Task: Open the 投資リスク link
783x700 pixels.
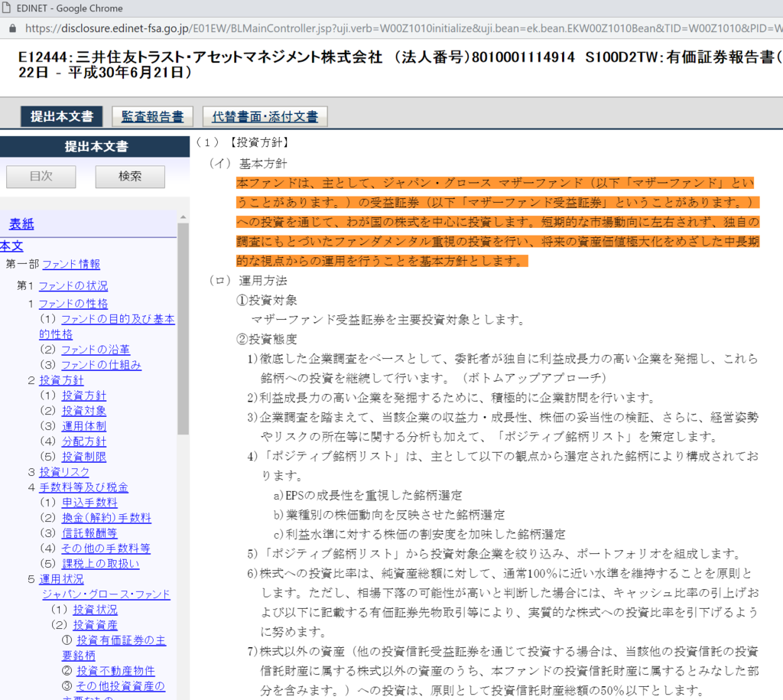Action: [64, 472]
